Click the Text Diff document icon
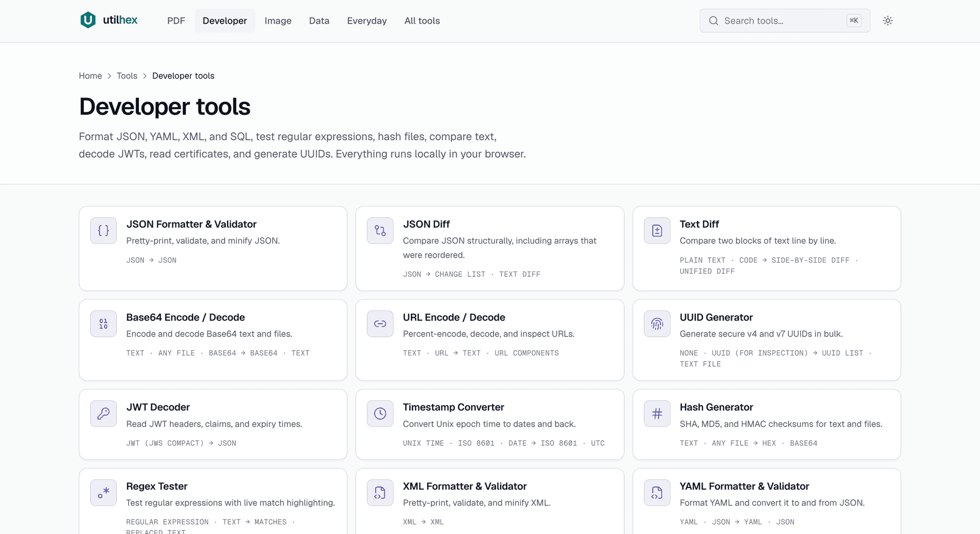 [x=657, y=231]
